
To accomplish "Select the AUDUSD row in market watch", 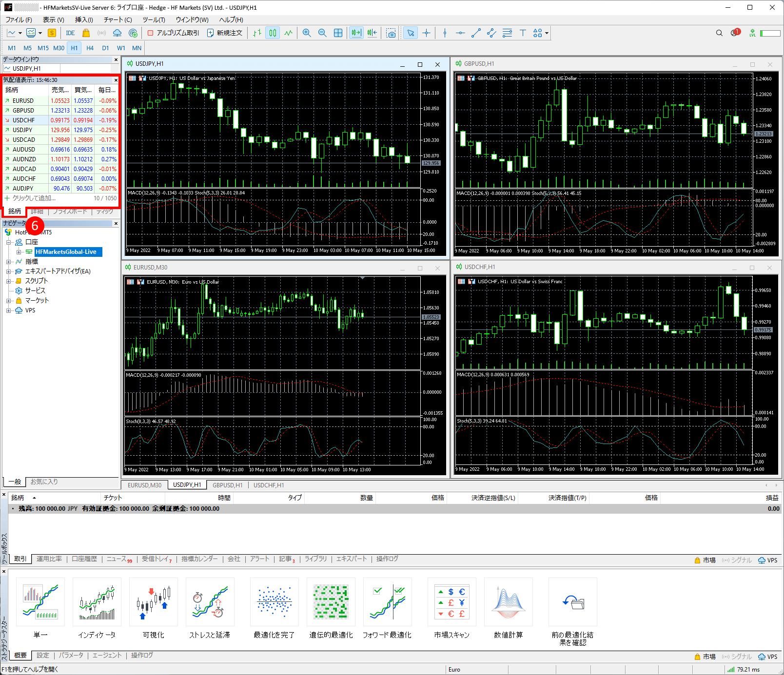I will pos(24,150).
